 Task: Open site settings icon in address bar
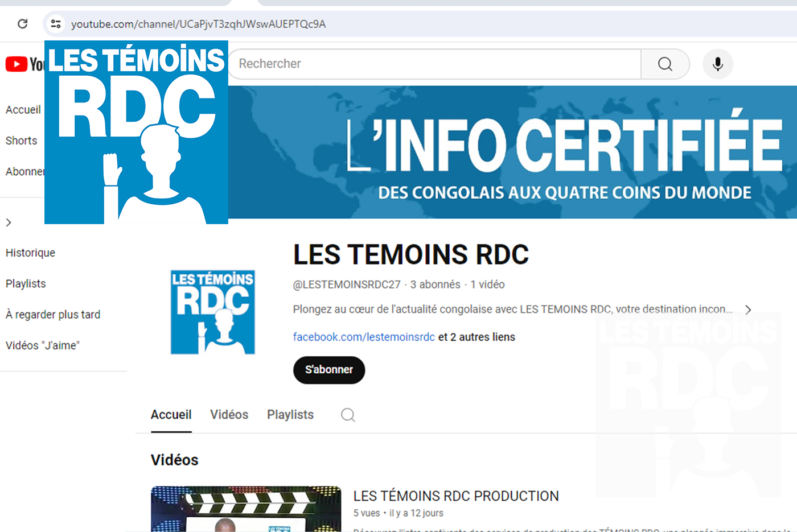[x=56, y=24]
